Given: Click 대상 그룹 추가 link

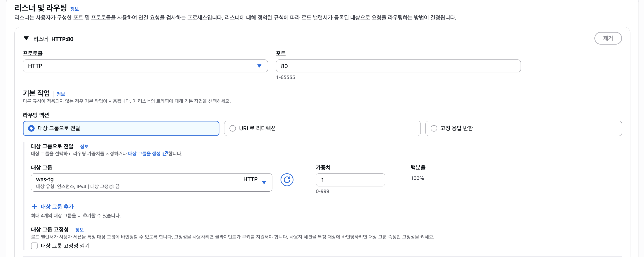Looking at the screenshot, I should [57, 207].
